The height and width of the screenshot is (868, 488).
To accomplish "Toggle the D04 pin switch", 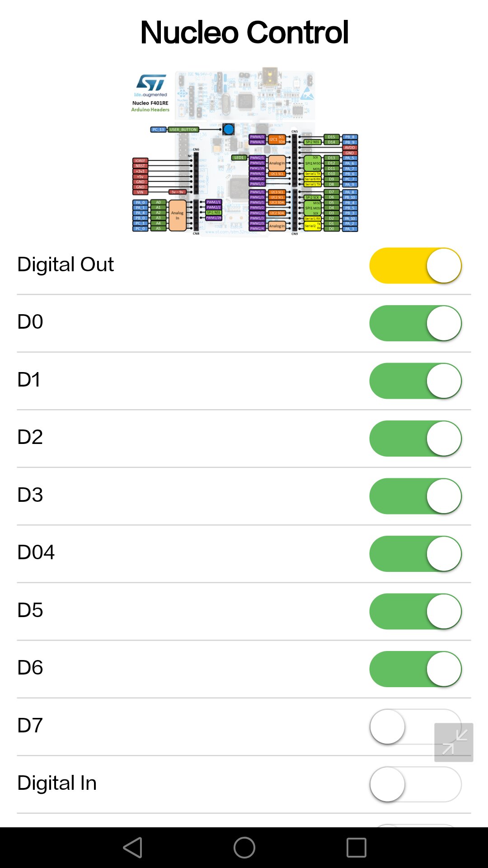I will (x=415, y=554).
